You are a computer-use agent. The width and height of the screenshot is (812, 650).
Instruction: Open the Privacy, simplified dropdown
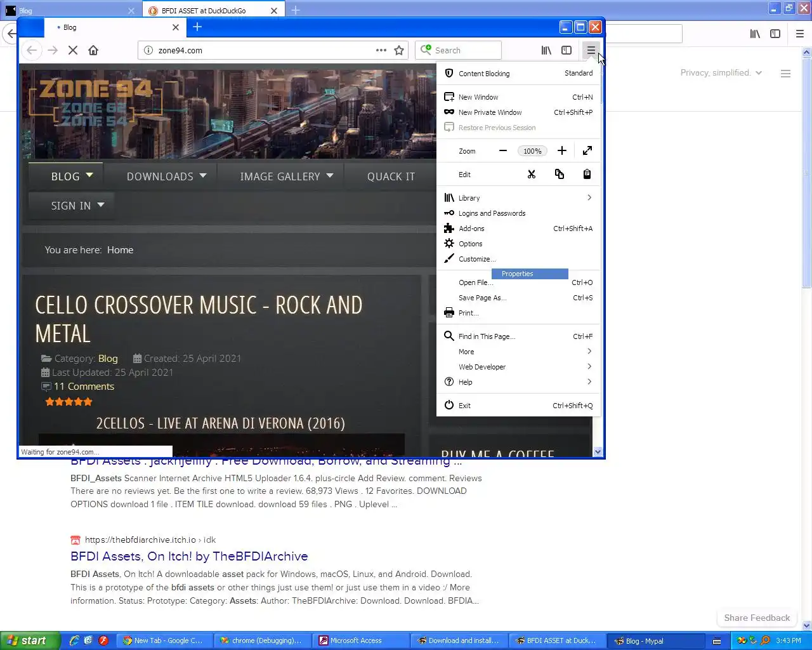721,73
